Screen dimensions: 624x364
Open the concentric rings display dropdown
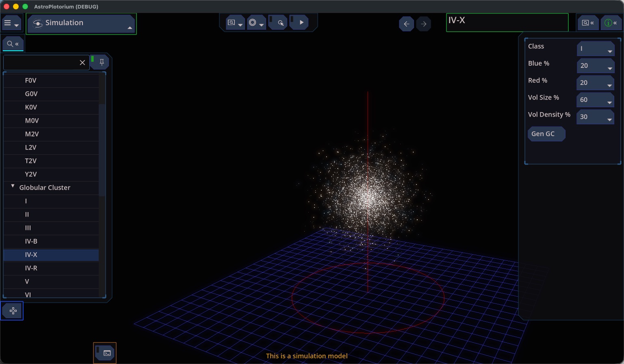click(x=256, y=23)
